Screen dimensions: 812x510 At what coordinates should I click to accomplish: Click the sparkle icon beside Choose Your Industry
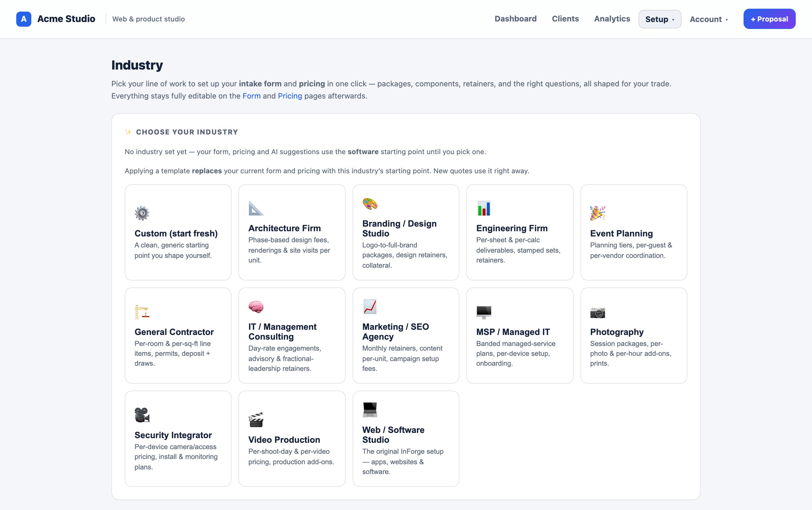pos(128,132)
